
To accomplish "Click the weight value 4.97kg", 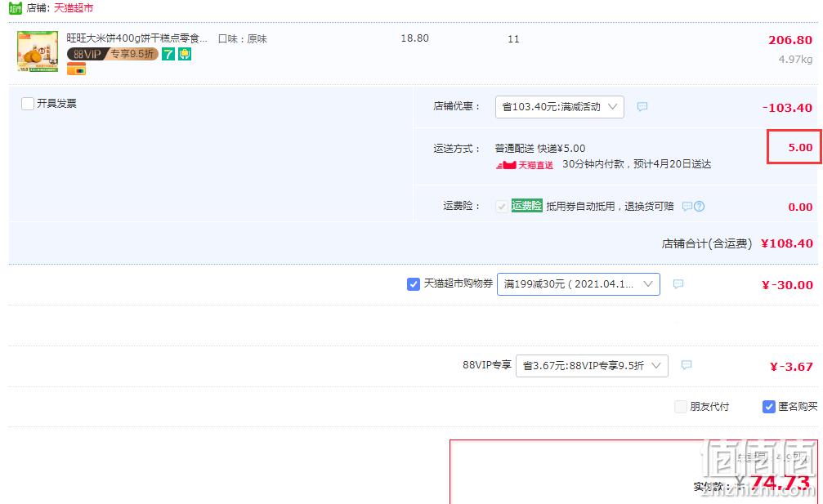I will click(x=795, y=60).
